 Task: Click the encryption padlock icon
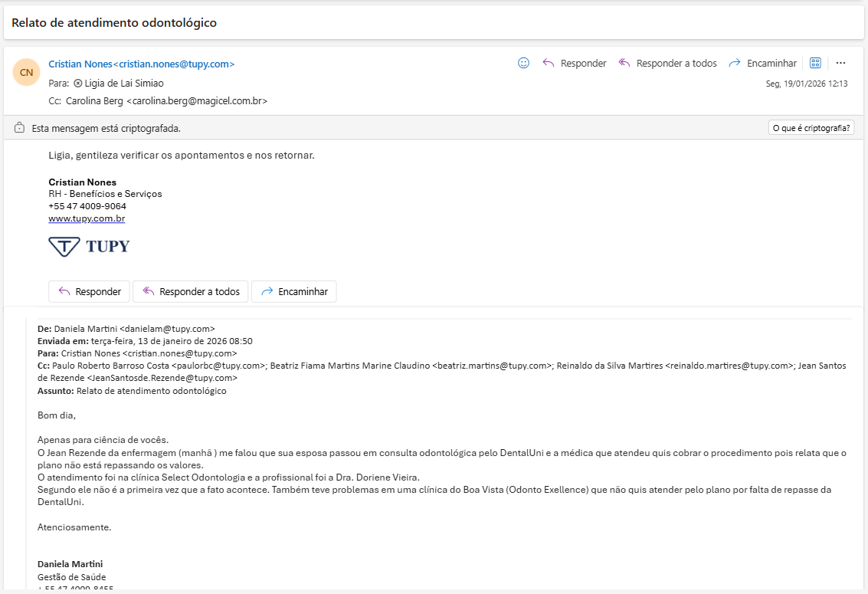tap(20, 128)
